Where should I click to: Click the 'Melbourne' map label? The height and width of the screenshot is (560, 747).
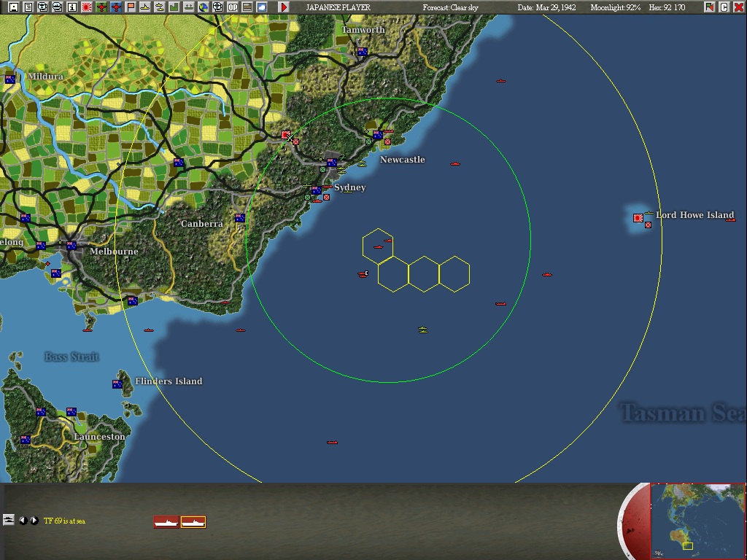[114, 252]
